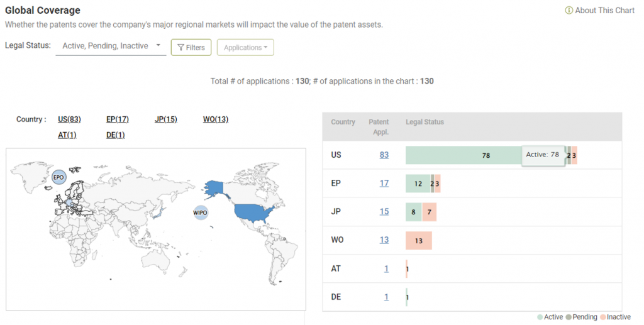Open the Applications dropdown
Image resolution: width=644 pixels, height=325 pixels.
pyautogui.click(x=245, y=48)
